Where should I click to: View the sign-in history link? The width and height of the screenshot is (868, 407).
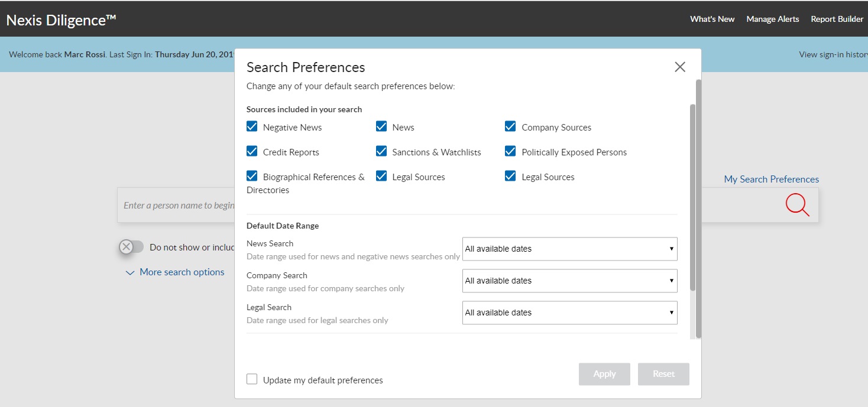[x=833, y=54]
